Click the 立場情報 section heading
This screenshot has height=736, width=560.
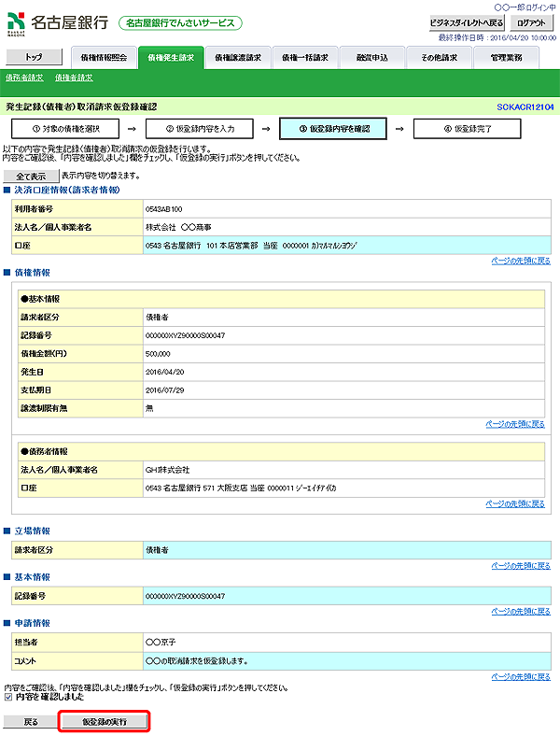click(33, 531)
